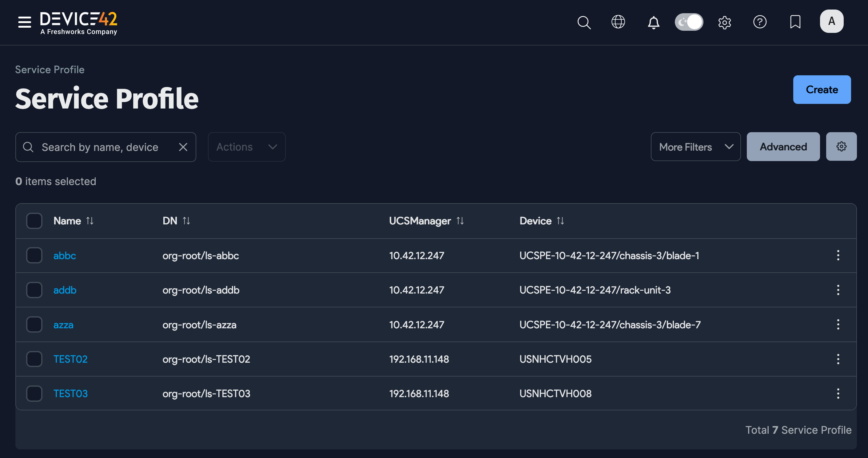Expand the More Filters dropdown
868x458 pixels.
pos(695,147)
